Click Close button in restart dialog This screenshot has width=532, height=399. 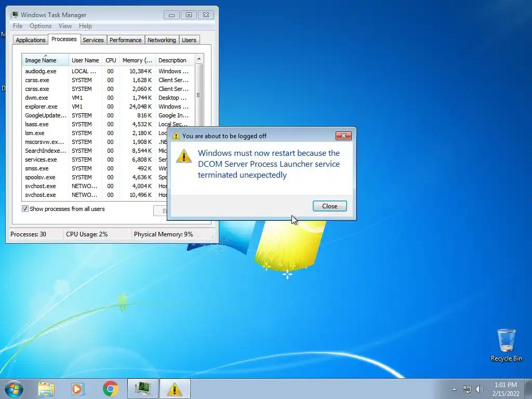(329, 206)
